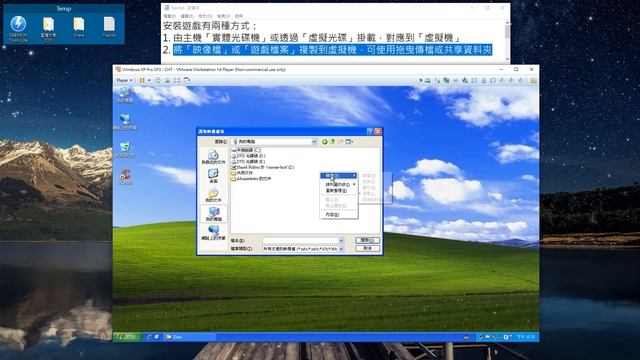Select Recent Documents in dialog places bar

213,157
